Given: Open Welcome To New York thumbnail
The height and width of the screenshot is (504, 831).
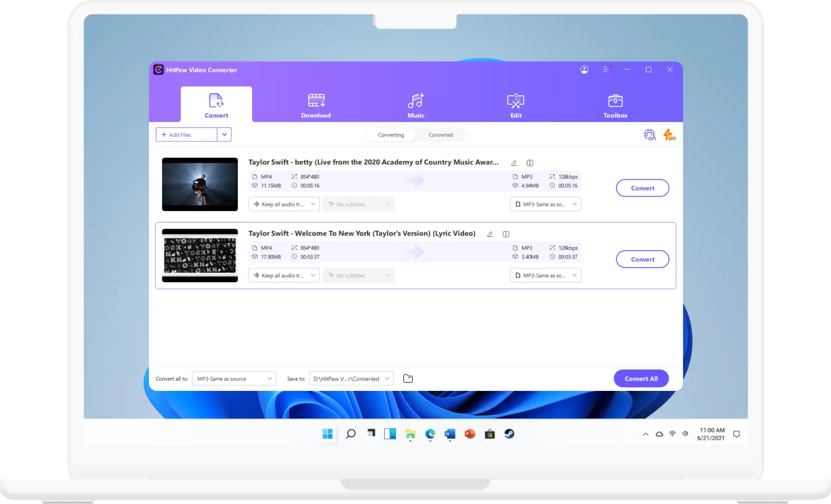Looking at the screenshot, I should [200, 255].
